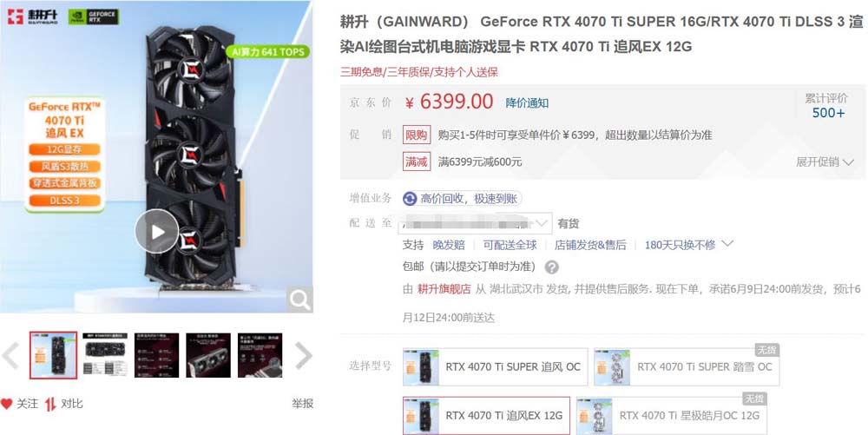Screen dimensions: 868x435
Task: Play the product video
Action: (x=157, y=231)
